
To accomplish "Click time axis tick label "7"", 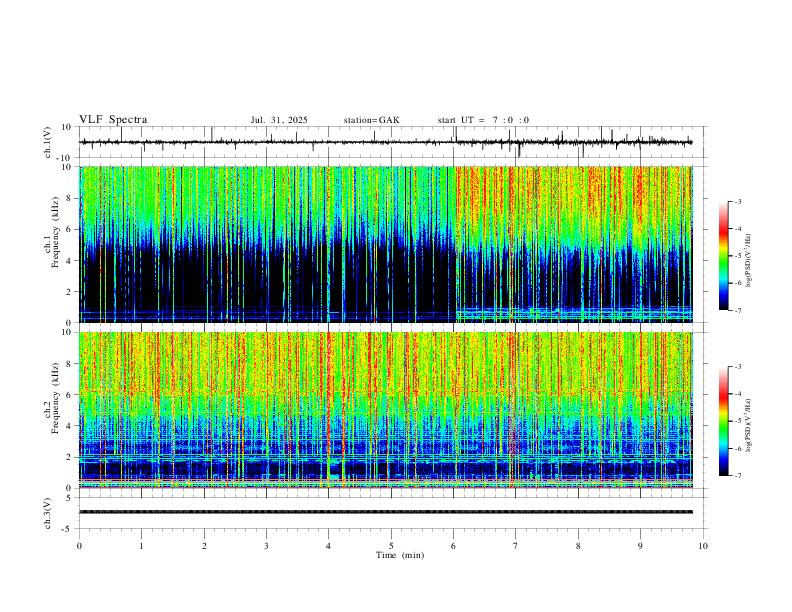I will click(x=516, y=546).
